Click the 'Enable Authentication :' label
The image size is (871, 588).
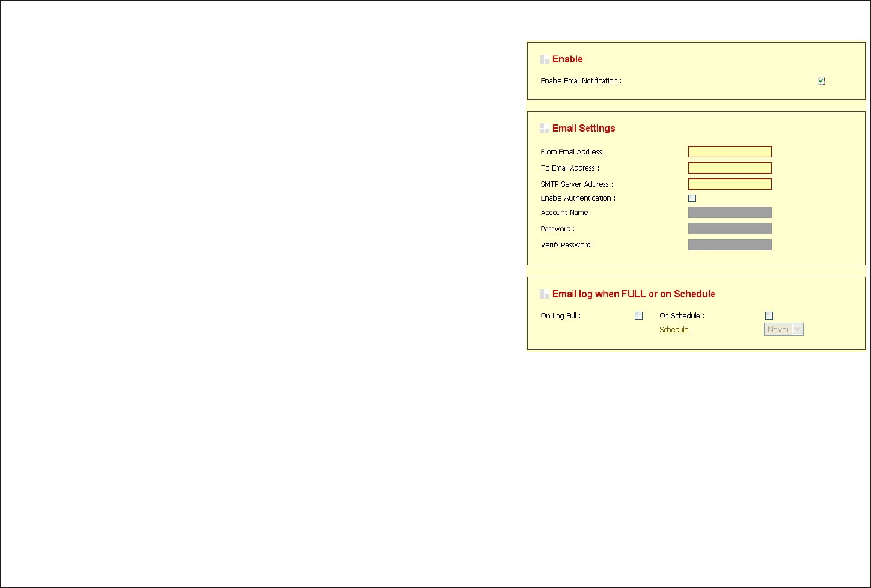click(578, 198)
